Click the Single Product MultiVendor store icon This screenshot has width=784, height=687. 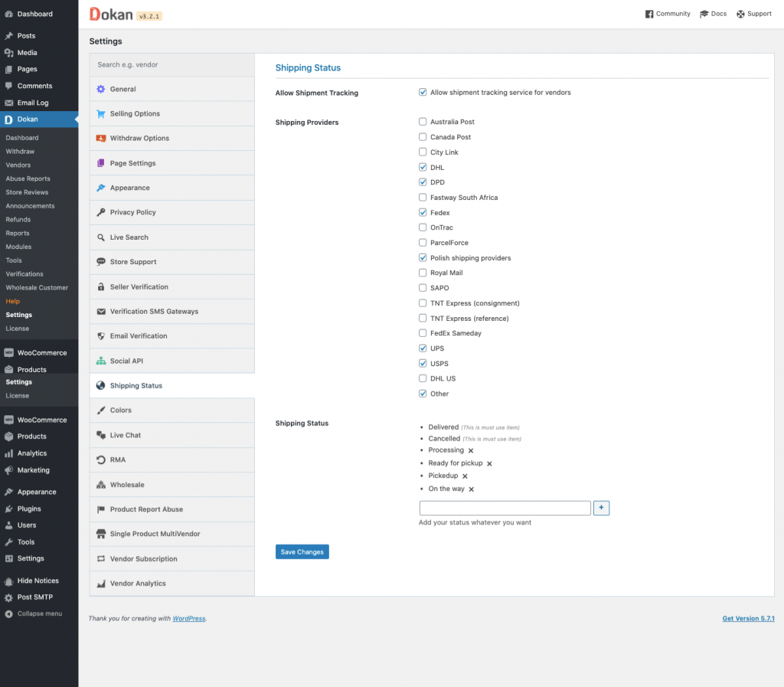[101, 534]
